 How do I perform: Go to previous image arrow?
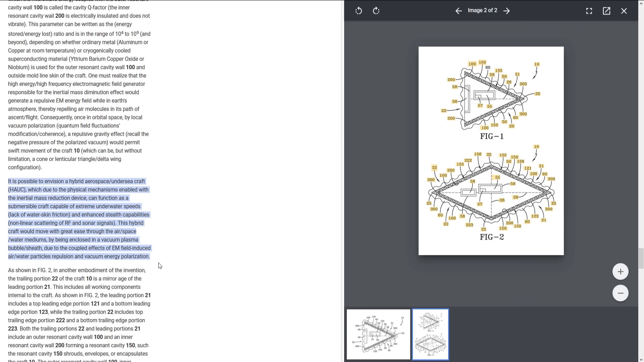click(459, 11)
